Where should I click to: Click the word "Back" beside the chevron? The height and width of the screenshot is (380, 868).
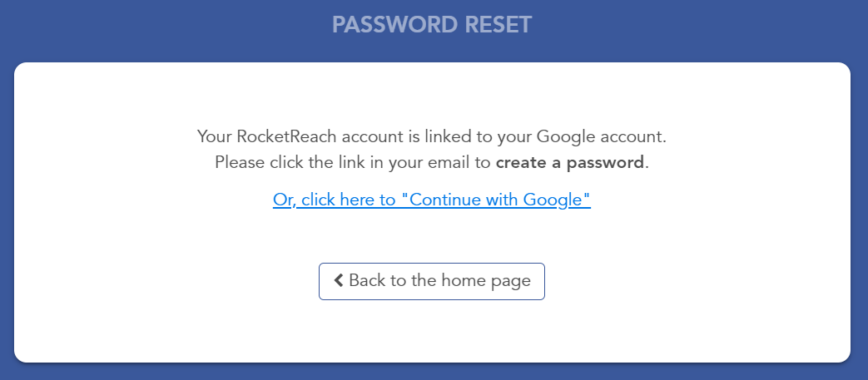[367, 281]
